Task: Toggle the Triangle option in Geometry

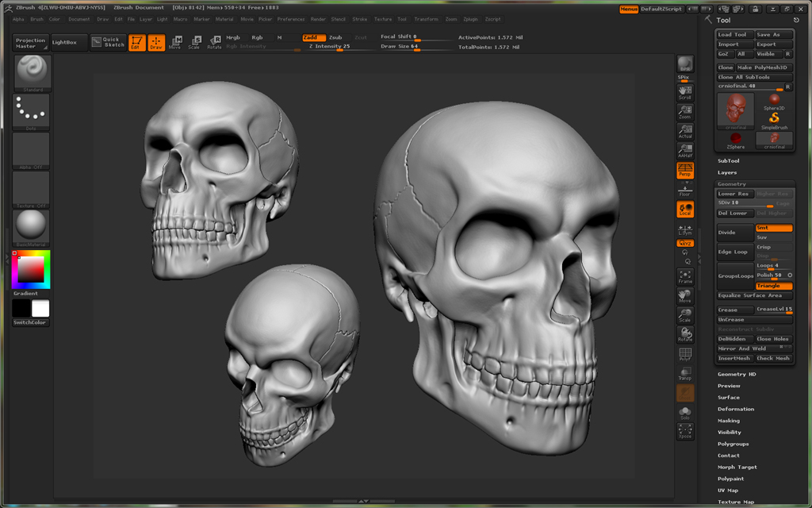Action: tap(774, 286)
